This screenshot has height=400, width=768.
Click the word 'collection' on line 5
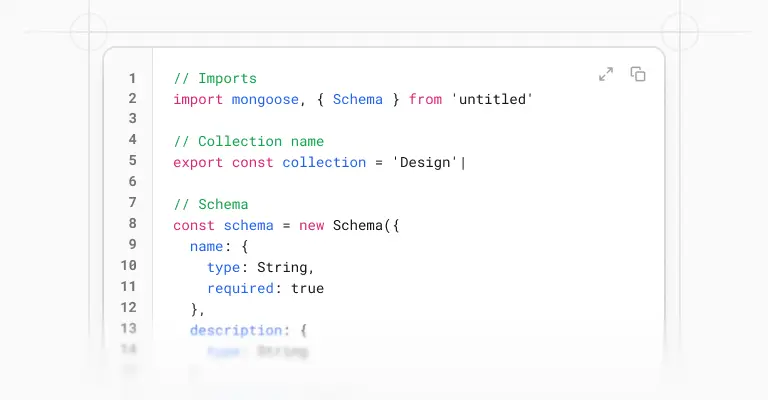click(x=324, y=163)
